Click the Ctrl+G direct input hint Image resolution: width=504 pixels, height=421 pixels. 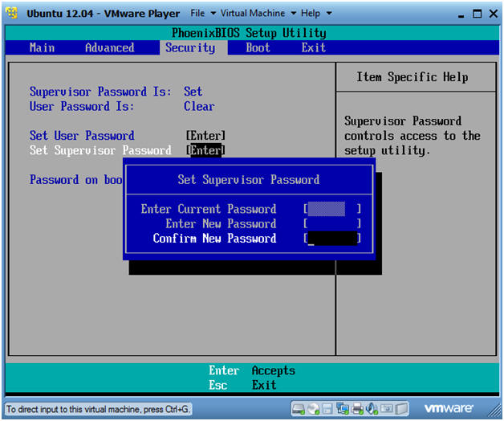tap(98, 409)
